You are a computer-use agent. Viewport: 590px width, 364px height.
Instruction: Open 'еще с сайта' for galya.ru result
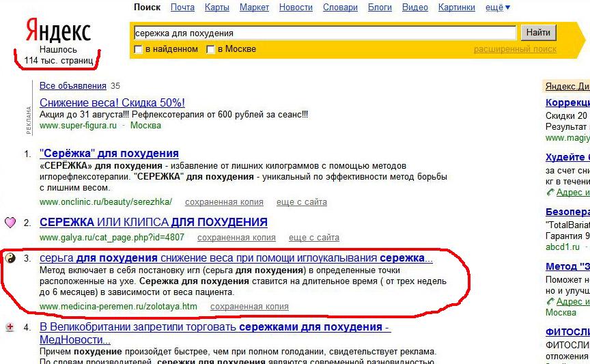tap(314, 238)
